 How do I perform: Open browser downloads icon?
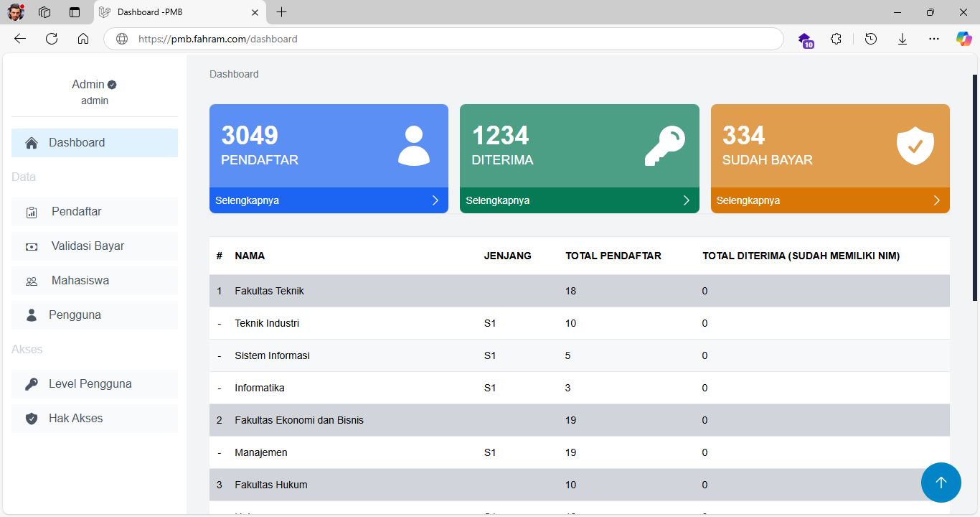pyautogui.click(x=903, y=39)
